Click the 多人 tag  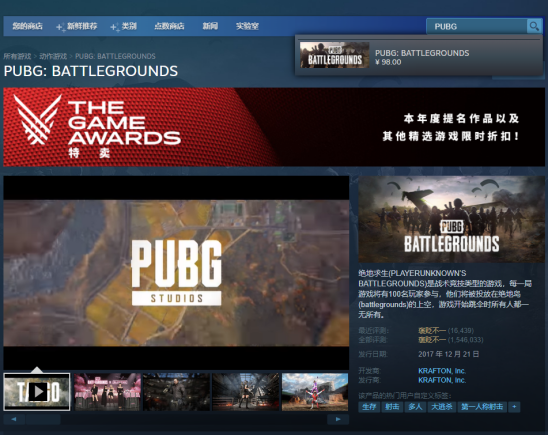point(415,407)
